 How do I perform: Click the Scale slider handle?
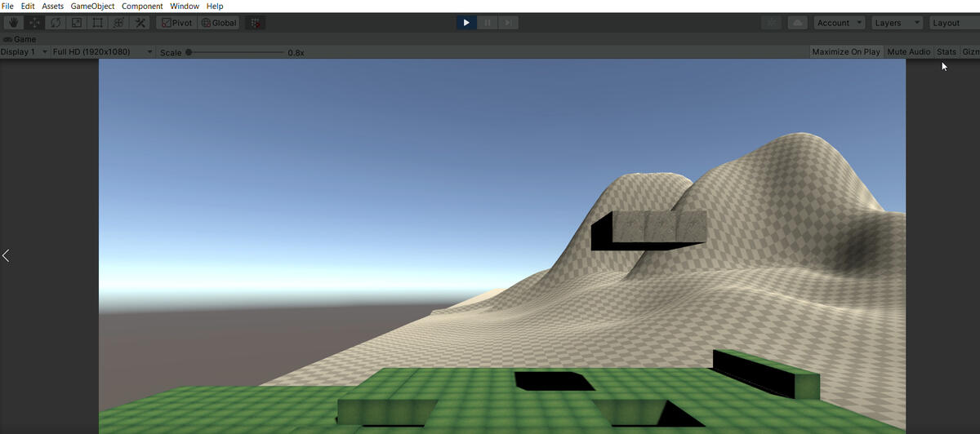pyautogui.click(x=189, y=52)
